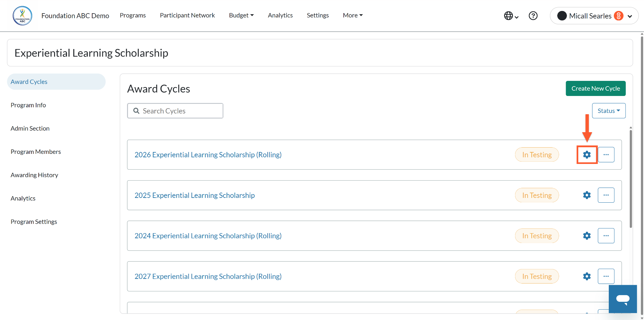644x320 pixels.
Task: Open 2027 Experiential Learning Scholarship (Rolling) link
Action: click(x=208, y=276)
